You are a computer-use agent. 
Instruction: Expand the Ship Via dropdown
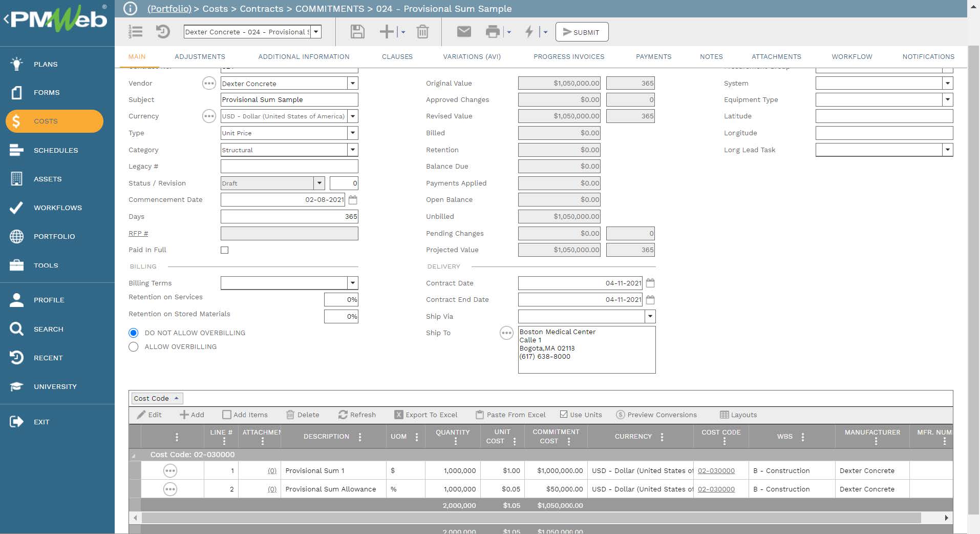tap(650, 316)
